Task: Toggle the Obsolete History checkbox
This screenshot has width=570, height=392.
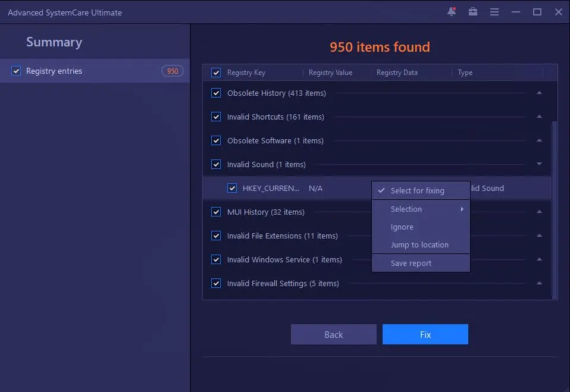Action: coord(216,93)
